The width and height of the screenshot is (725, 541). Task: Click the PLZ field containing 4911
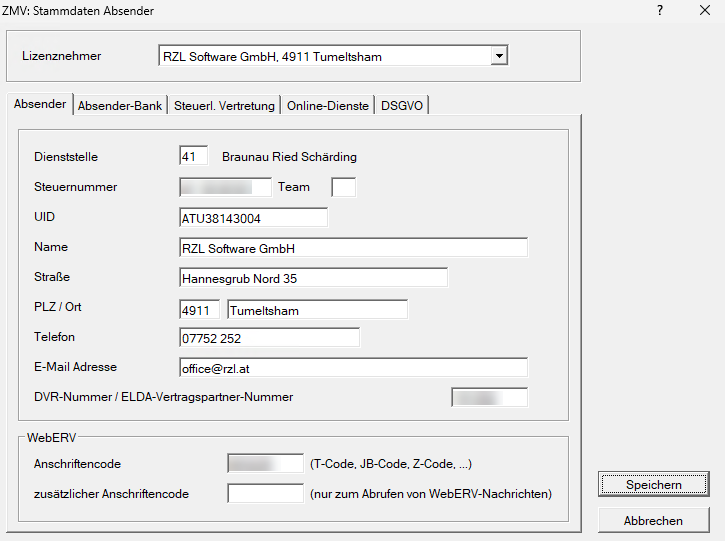[x=198, y=309]
